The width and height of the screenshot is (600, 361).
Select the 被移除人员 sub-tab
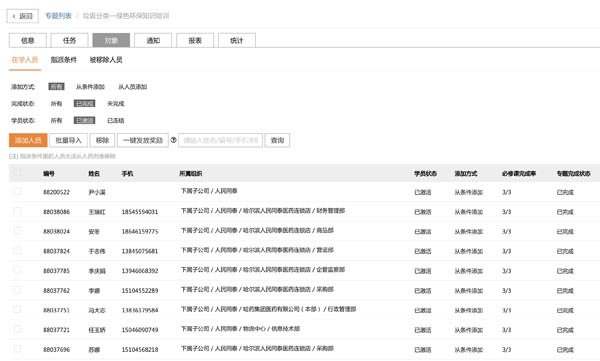(106, 60)
